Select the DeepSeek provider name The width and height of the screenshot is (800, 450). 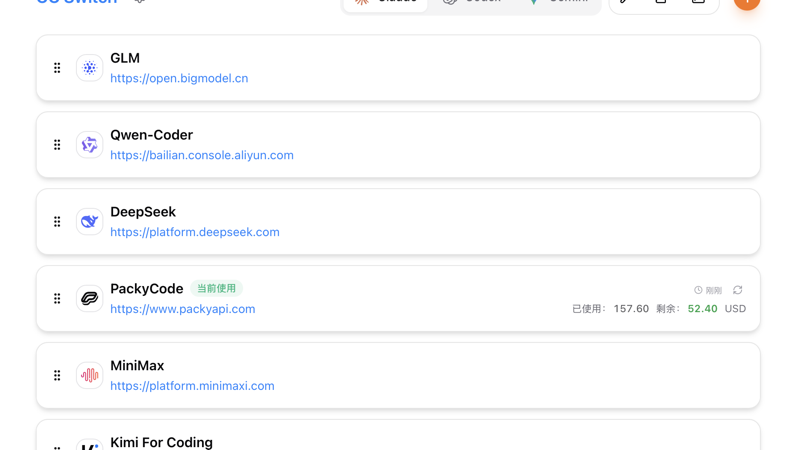pyautogui.click(x=143, y=212)
